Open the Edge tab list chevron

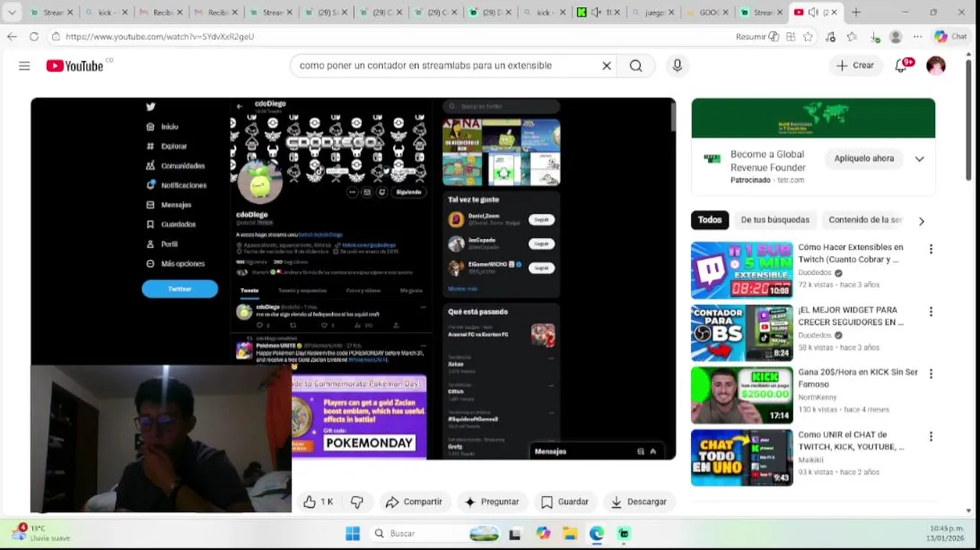coord(11,12)
